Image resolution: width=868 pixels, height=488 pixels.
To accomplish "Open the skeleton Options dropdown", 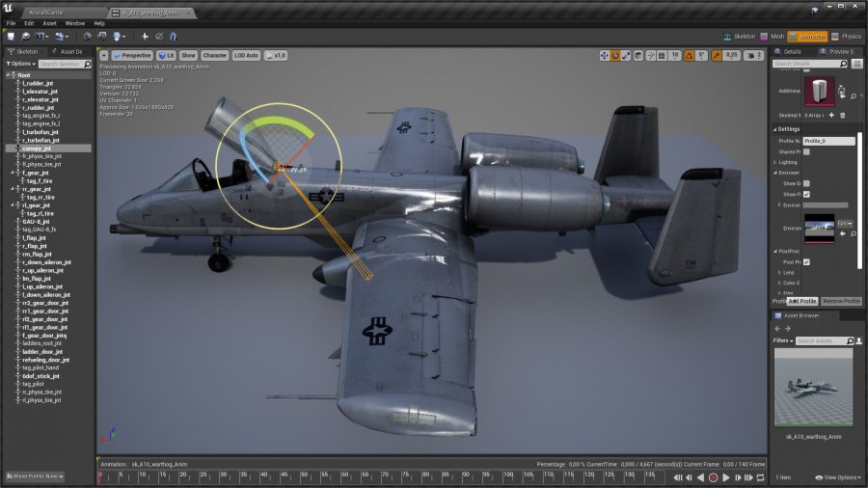I will click(21, 65).
